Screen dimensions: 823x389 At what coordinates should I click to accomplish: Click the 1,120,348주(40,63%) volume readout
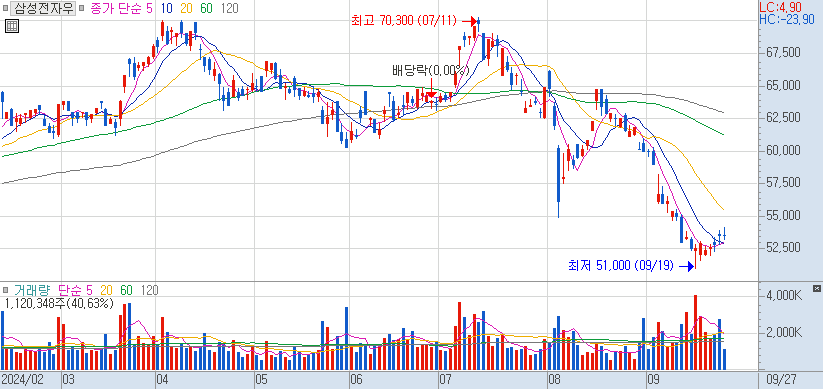(59, 303)
